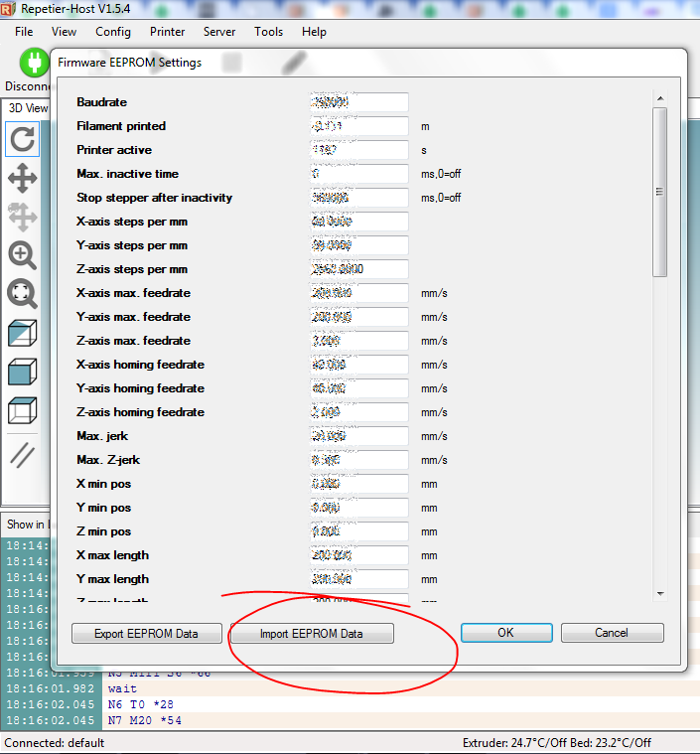Click the Z-axis steps per mm field
The height and width of the screenshot is (754, 700).
coord(358,269)
